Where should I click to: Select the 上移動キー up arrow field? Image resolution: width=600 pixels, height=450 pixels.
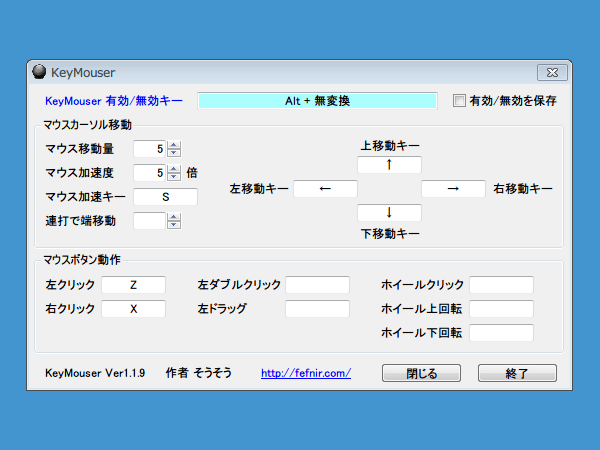pyautogui.click(x=389, y=165)
